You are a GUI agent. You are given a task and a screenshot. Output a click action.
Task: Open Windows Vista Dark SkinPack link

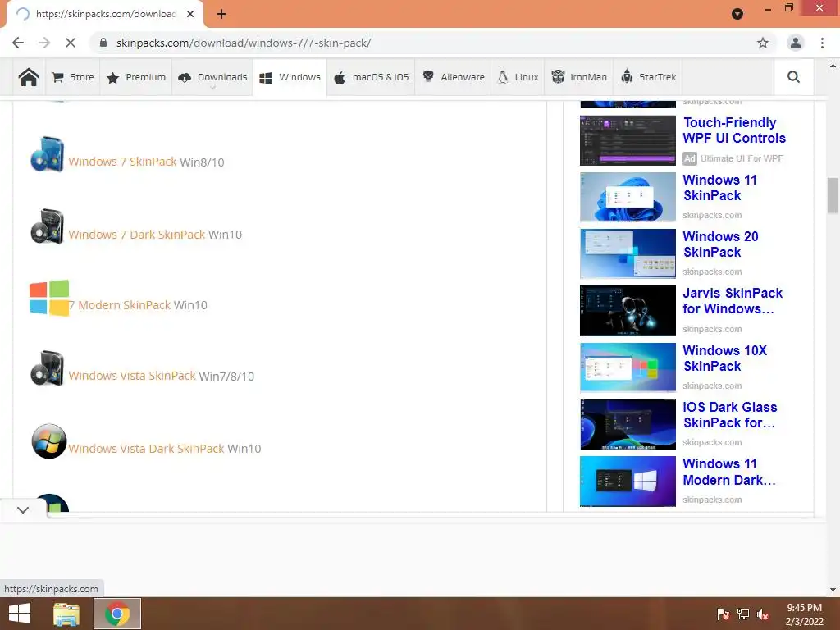coord(146,449)
